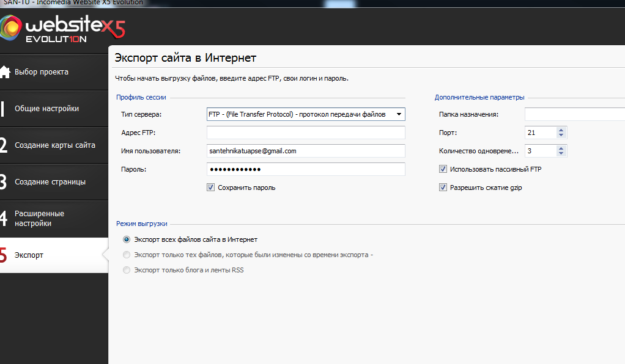
Task: Click the WebSite X5 Evolution logo
Action: tap(62, 29)
